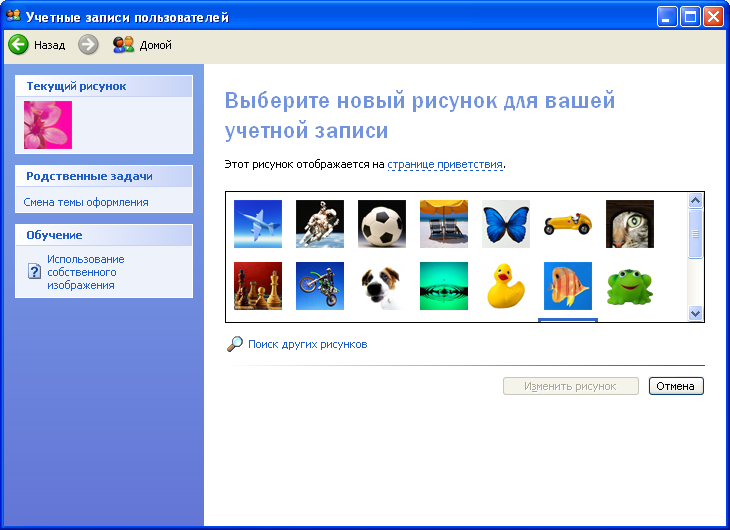Pick the green water drop picture
The width and height of the screenshot is (730, 530).
click(444, 286)
